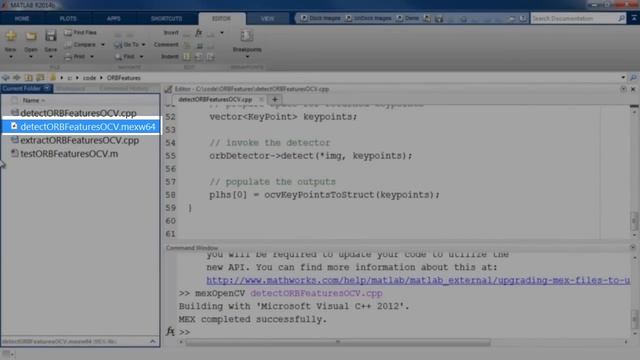The image size is (640, 360).
Task: Expand the Find dropdown arrow
Action: tap(141, 56)
